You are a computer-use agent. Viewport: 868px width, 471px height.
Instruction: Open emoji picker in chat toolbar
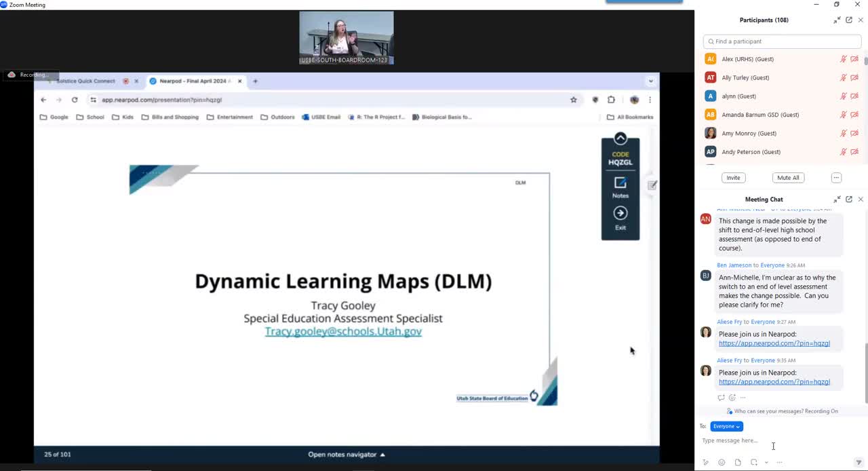pyautogui.click(x=722, y=463)
